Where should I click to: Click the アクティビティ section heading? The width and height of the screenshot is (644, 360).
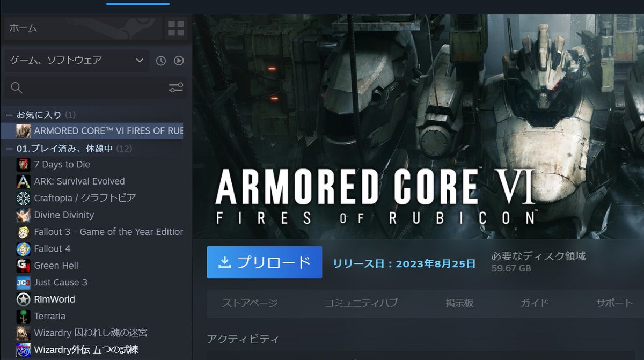pos(243,339)
